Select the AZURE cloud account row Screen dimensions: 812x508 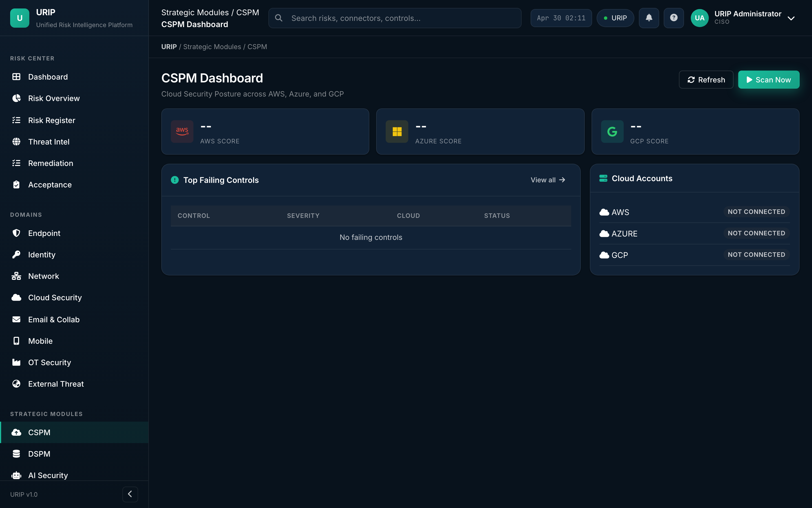tap(694, 233)
